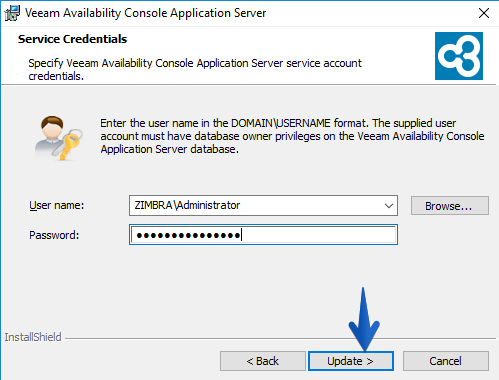The width and height of the screenshot is (499, 380).
Task: Click the installer icon in title bar
Action: coord(12,13)
